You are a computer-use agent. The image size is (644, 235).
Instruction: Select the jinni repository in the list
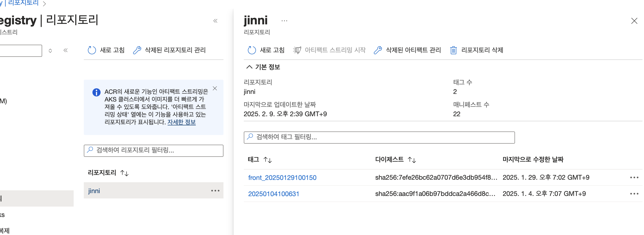coord(93,191)
